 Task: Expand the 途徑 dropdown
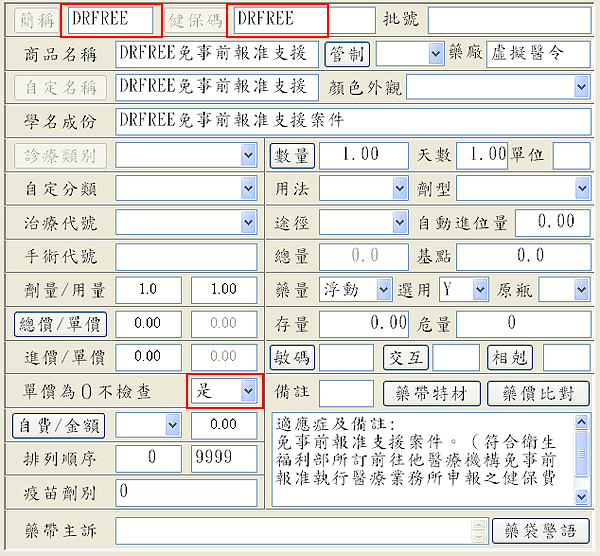coord(400,223)
